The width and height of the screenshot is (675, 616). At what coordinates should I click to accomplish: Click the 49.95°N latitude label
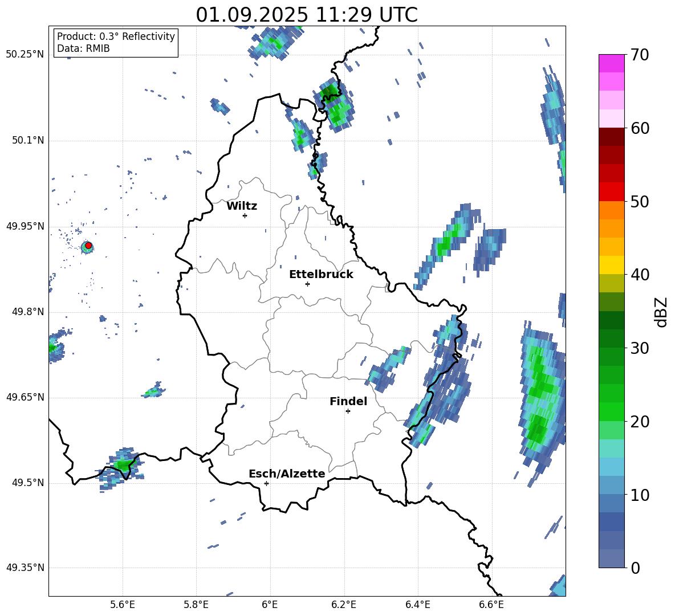pos(25,226)
